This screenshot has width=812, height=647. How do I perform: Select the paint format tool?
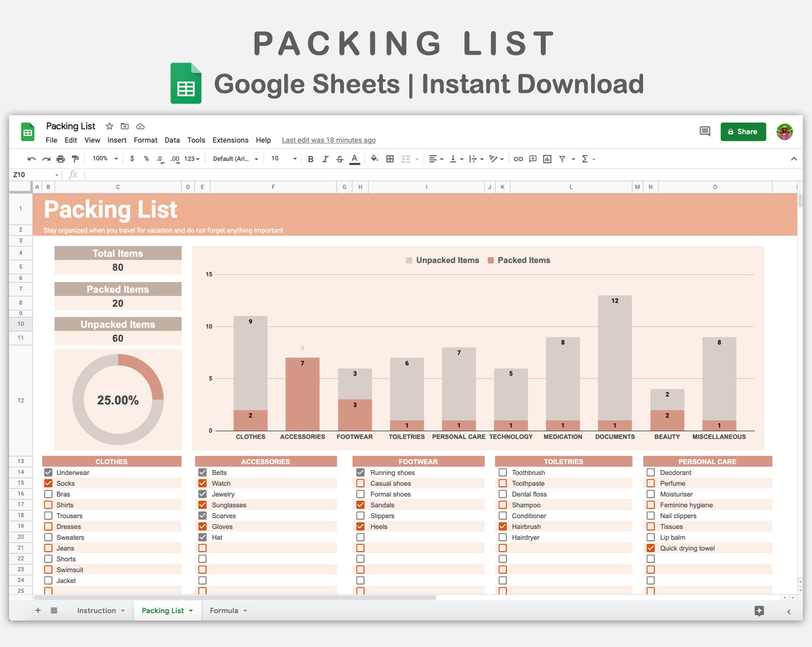(x=75, y=159)
